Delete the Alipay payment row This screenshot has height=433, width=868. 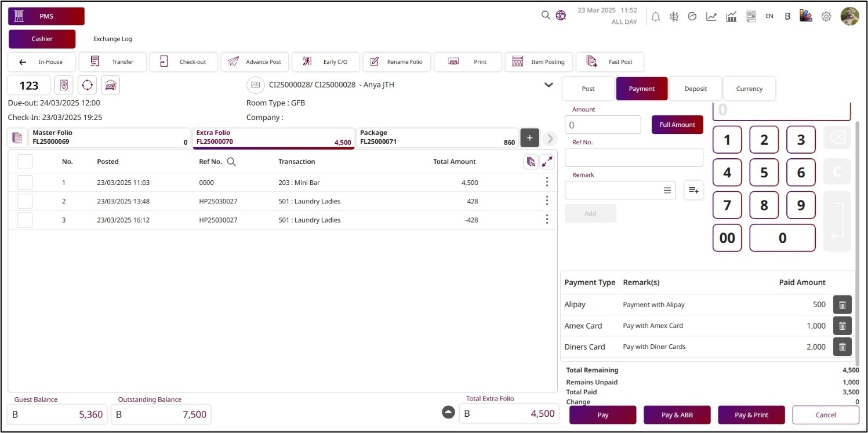842,305
